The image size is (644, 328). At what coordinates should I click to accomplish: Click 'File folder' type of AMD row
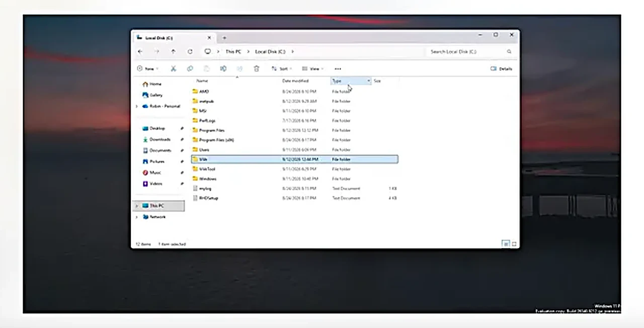[341, 92]
